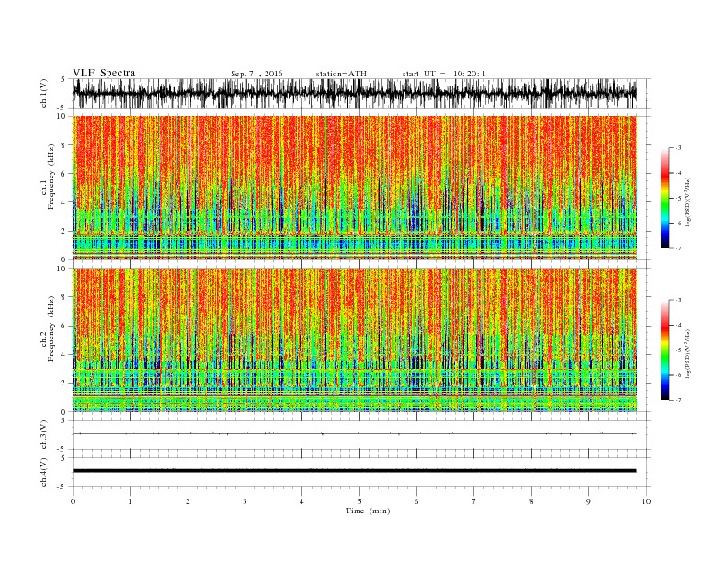Screen dimensions: 728x563
Task: Click the '-5' label on ch.1 colorbar
Action: click(x=678, y=199)
